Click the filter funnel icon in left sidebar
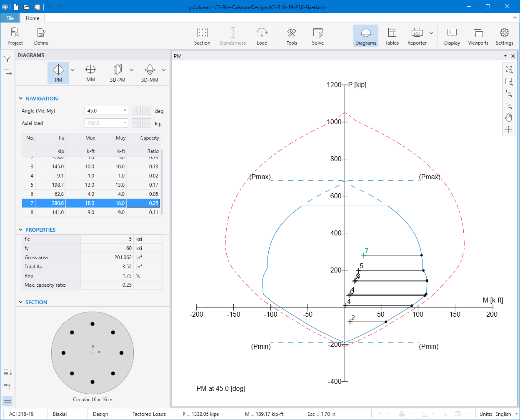Screen dimensions: 520x420 tap(7, 59)
